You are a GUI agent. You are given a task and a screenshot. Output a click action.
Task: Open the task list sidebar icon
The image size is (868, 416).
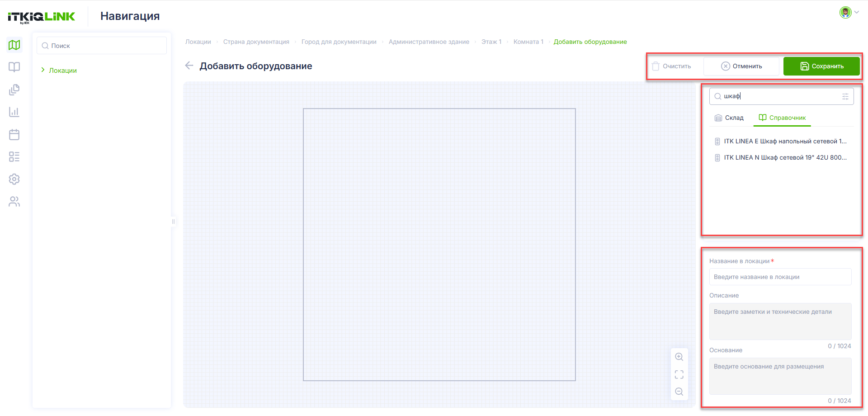(x=14, y=156)
